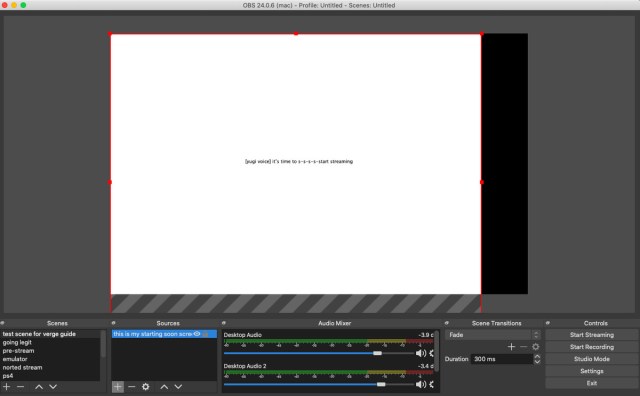
Task: Add a new scene with plus icon
Action: pyautogui.click(x=7, y=387)
